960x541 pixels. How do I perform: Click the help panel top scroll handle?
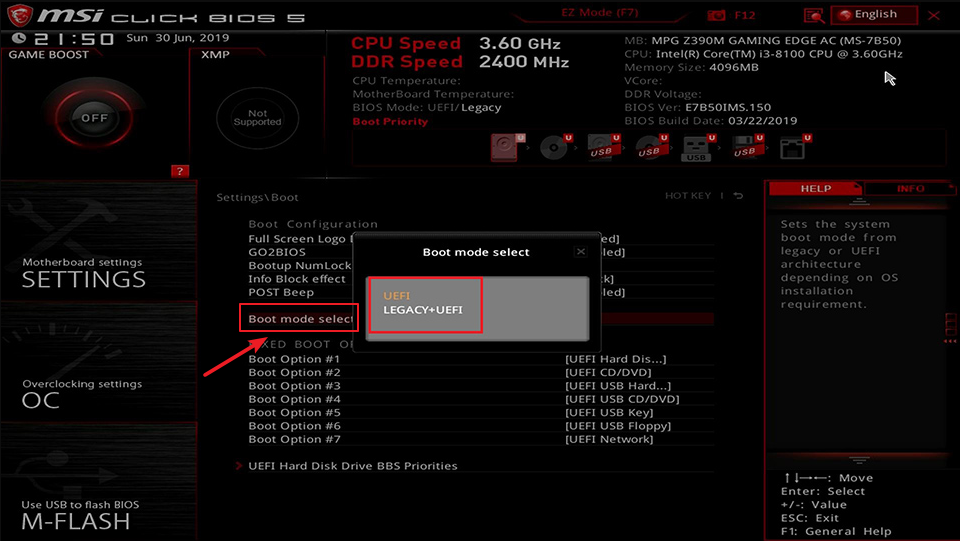(x=859, y=201)
